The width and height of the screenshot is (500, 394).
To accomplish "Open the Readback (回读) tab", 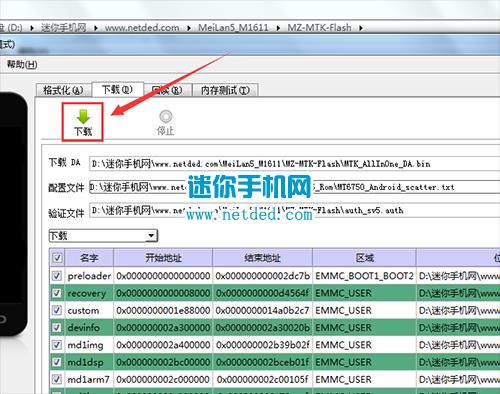I will [167, 90].
